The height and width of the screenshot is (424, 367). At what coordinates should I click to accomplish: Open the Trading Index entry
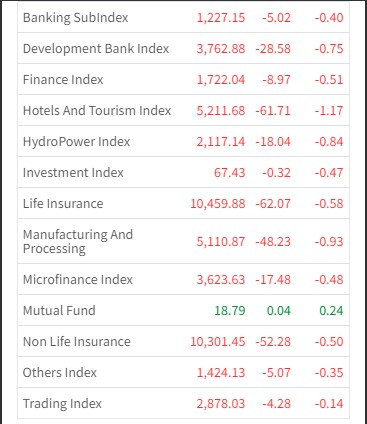(x=62, y=404)
